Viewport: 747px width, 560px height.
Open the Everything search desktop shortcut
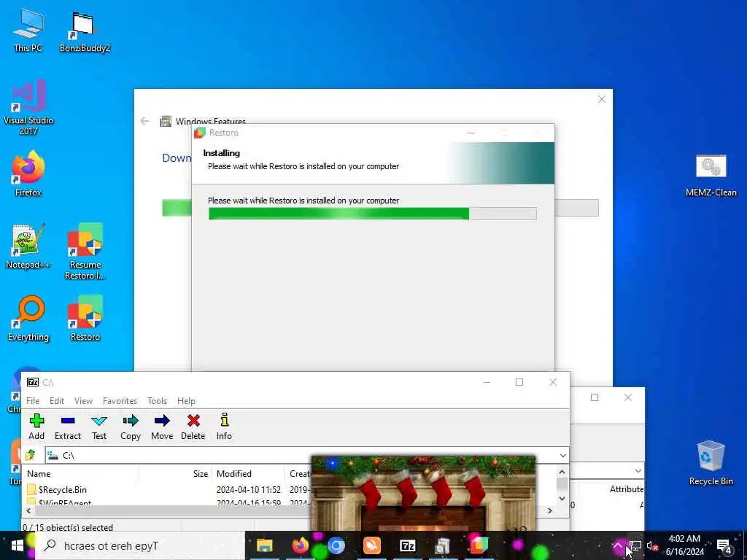coord(28,319)
